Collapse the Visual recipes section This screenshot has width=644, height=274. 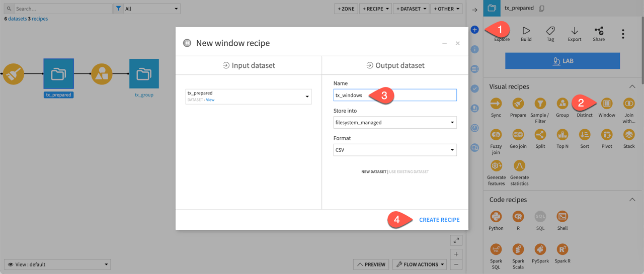[632, 86]
